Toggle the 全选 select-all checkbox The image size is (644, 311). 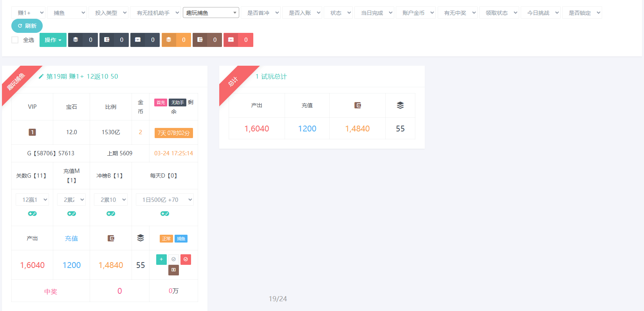pos(15,40)
